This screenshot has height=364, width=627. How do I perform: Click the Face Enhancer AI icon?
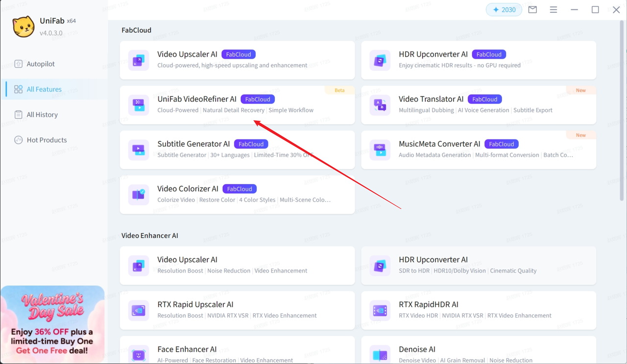139,354
